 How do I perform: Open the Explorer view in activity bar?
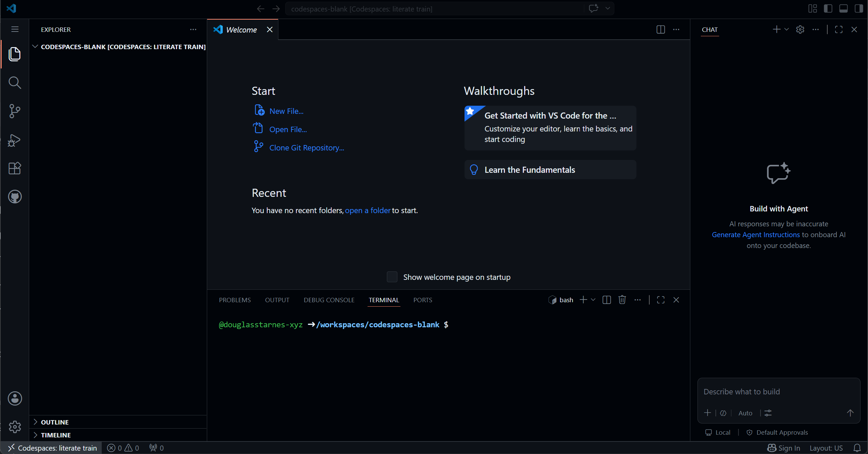pyautogui.click(x=15, y=54)
